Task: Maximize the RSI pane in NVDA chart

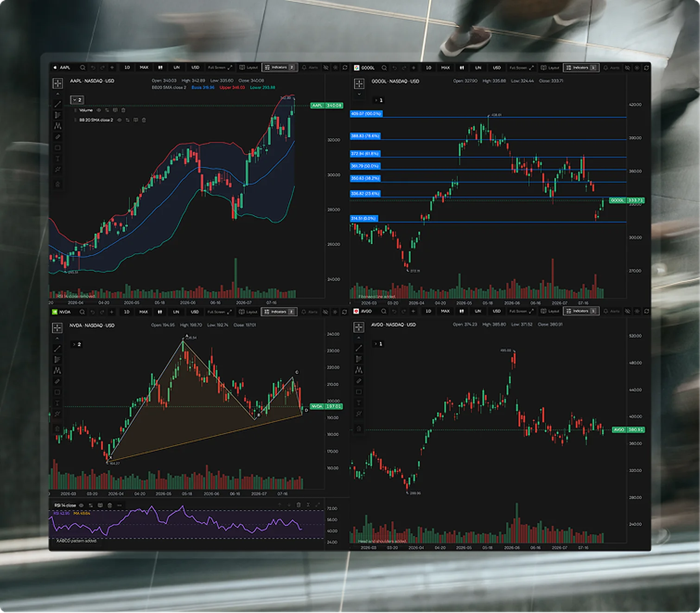Action: tap(318, 504)
